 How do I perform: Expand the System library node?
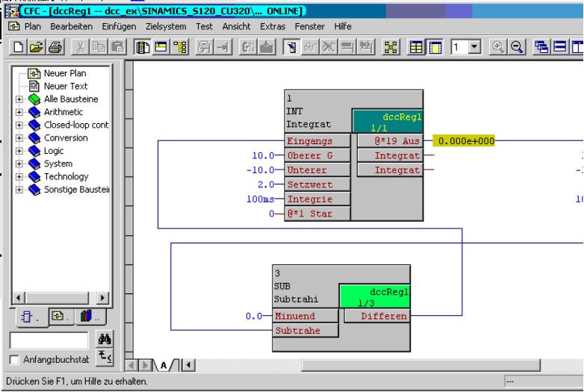tap(19, 164)
